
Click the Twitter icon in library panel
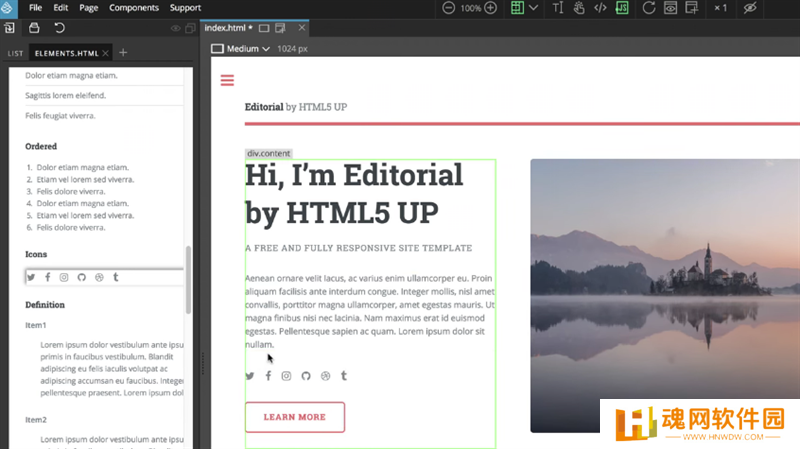(x=31, y=277)
